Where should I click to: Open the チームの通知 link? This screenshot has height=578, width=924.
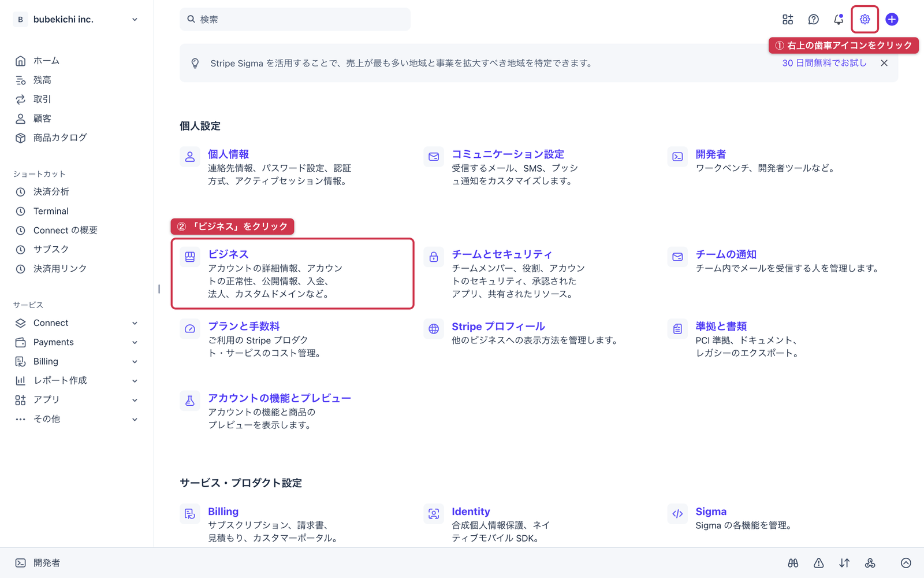[726, 254]
